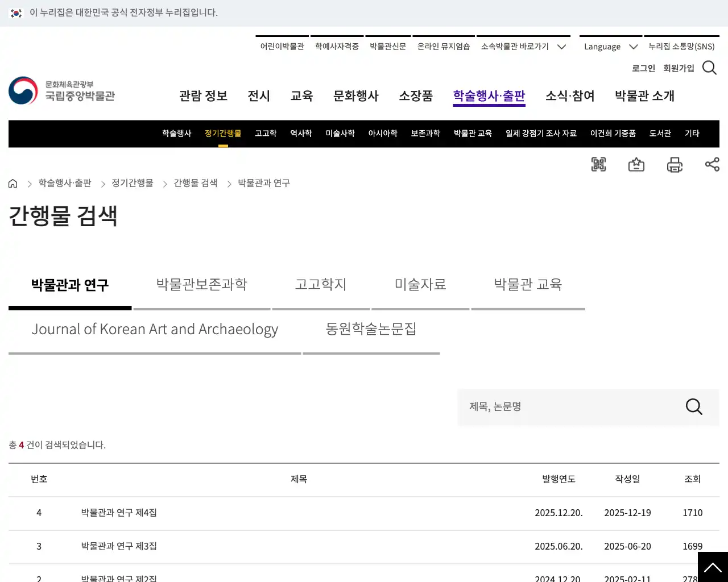728x582 pixels.
Task: Click the view count 1710 cell
Action: pyautogui.click(x=692, y=513)
